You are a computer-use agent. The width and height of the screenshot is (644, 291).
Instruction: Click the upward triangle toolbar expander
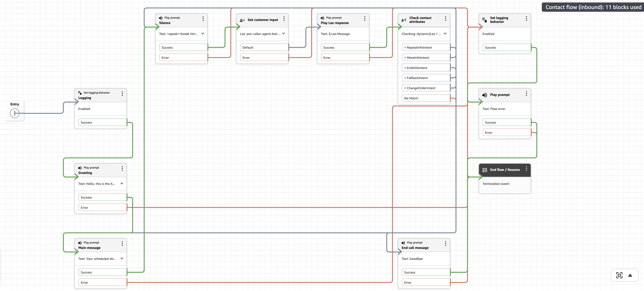coord(630,275)
